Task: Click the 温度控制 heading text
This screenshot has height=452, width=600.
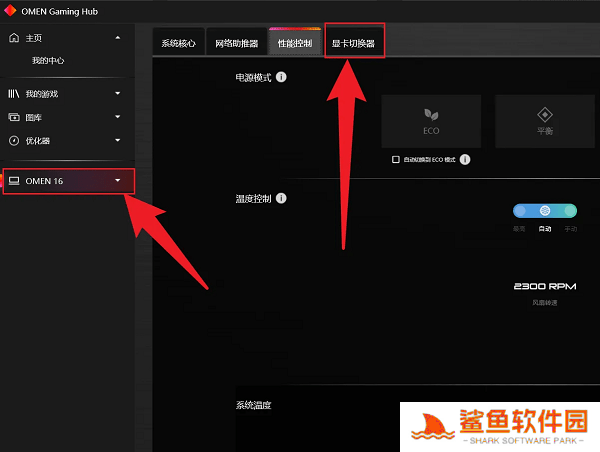Action: [253, 199]
